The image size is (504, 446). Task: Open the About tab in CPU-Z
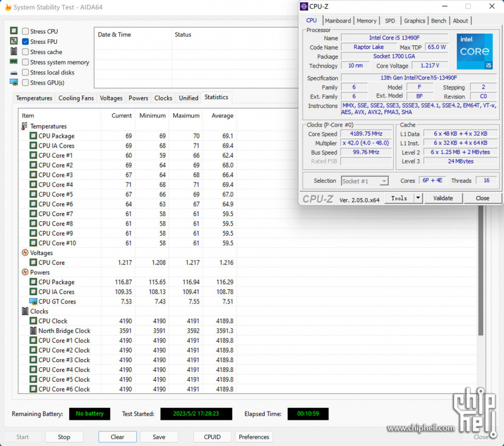[460, 21]
